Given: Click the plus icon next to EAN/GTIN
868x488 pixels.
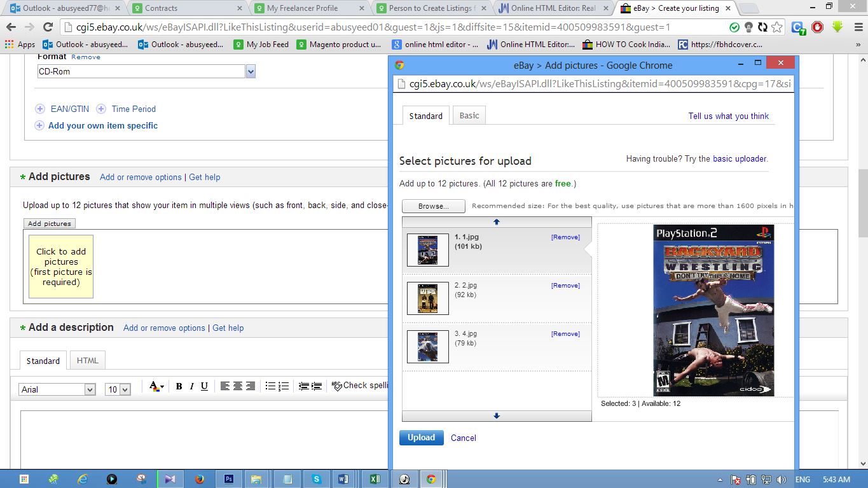Looking at the screenshot, I should [x=40, y=109].
